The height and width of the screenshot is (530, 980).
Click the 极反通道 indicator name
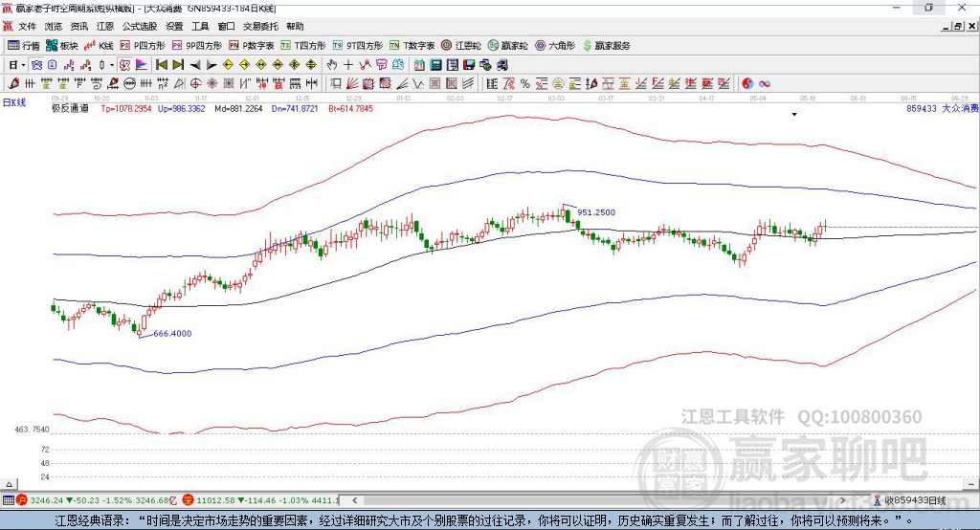pos(70,109)
